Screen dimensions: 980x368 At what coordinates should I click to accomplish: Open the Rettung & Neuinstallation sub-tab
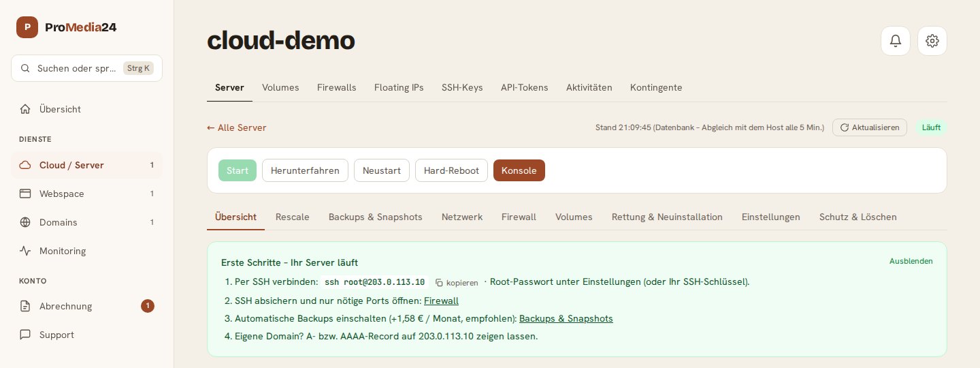click(667, 217)
